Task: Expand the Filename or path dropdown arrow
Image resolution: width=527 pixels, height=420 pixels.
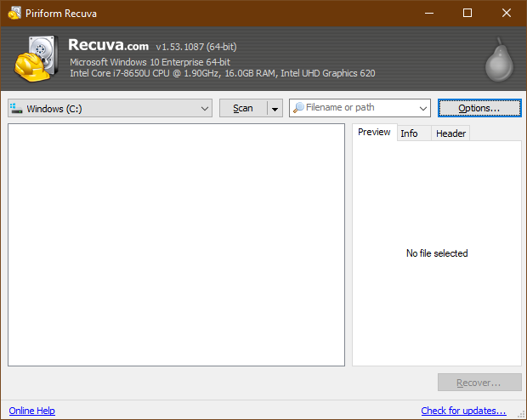Action: point(423,109)
